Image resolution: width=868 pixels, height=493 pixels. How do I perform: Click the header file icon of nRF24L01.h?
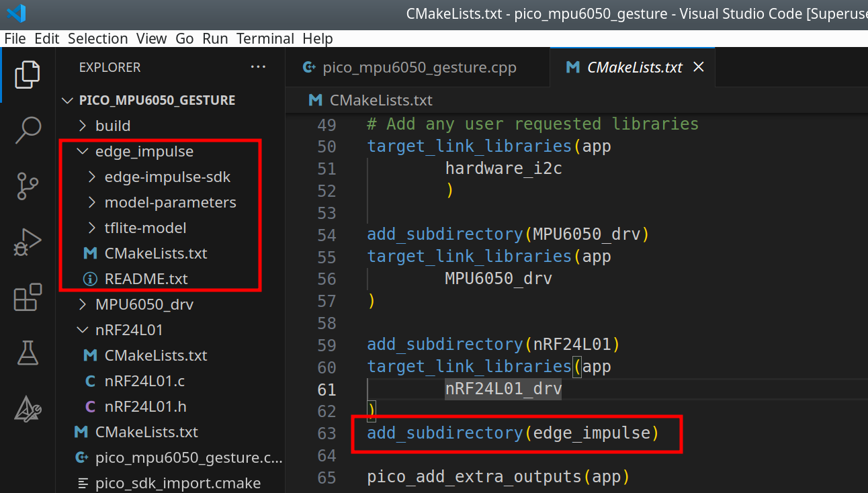tap(90, 406)
